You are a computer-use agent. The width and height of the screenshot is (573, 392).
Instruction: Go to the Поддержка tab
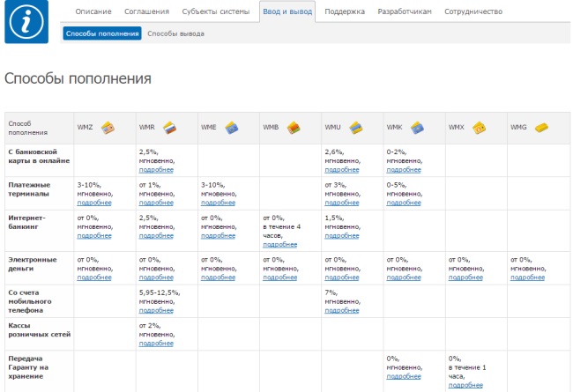click(x=345, y=11)
